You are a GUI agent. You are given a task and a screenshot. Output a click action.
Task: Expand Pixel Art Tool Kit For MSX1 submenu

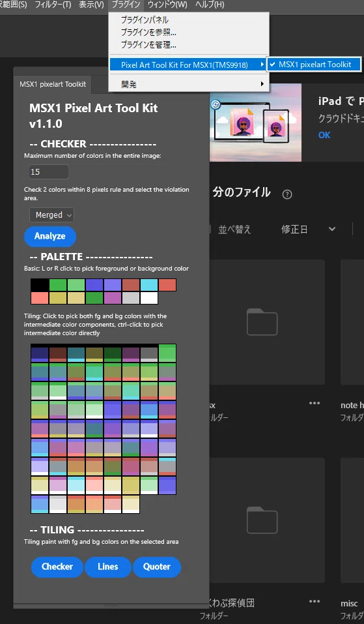coord(188,65)
